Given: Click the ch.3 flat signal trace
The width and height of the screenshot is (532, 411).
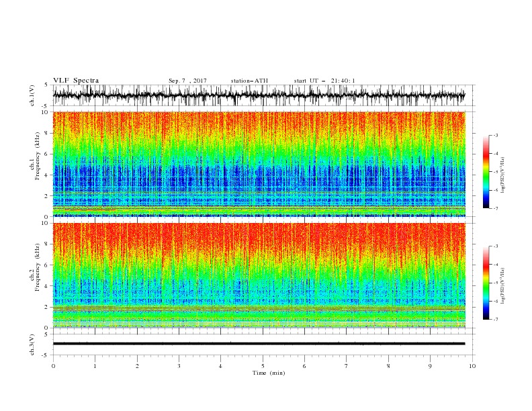Looking at the screenshot, I should point(259,344).
